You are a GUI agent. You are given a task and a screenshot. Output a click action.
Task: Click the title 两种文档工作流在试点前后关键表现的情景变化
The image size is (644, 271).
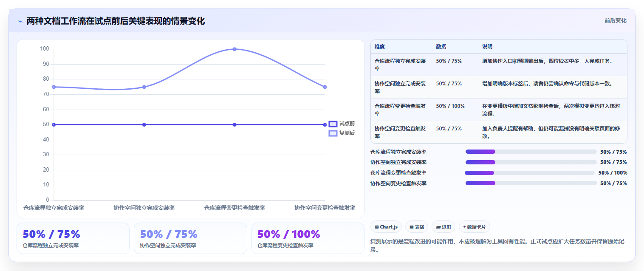coord(116,21)
